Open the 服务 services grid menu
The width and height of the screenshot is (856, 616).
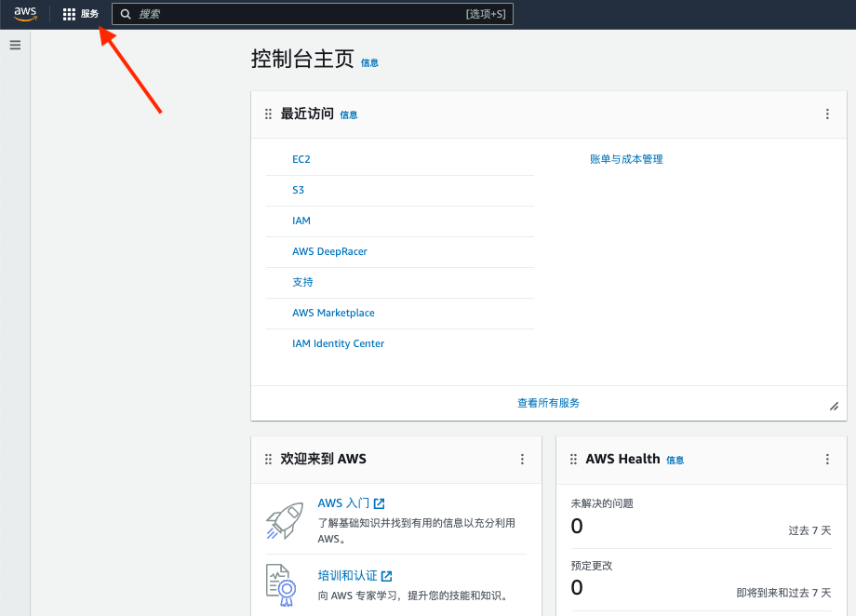click(x=81, y=14)
